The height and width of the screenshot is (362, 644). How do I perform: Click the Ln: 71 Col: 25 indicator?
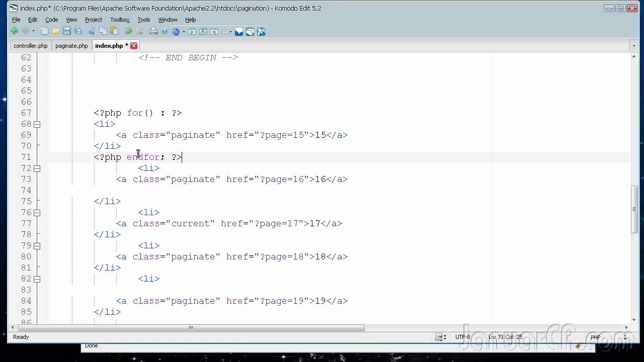[x=505, y=337]
